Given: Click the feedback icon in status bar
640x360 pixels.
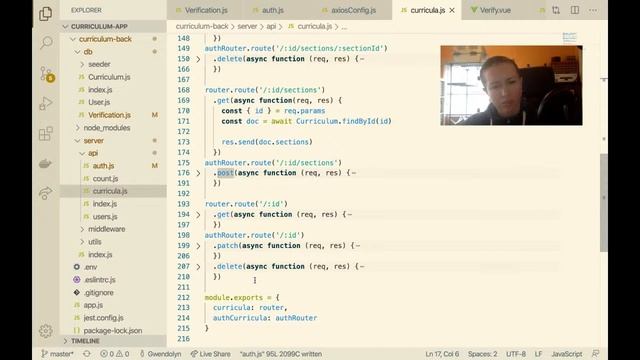Looking at the screenshot, I should click(596, 353).
